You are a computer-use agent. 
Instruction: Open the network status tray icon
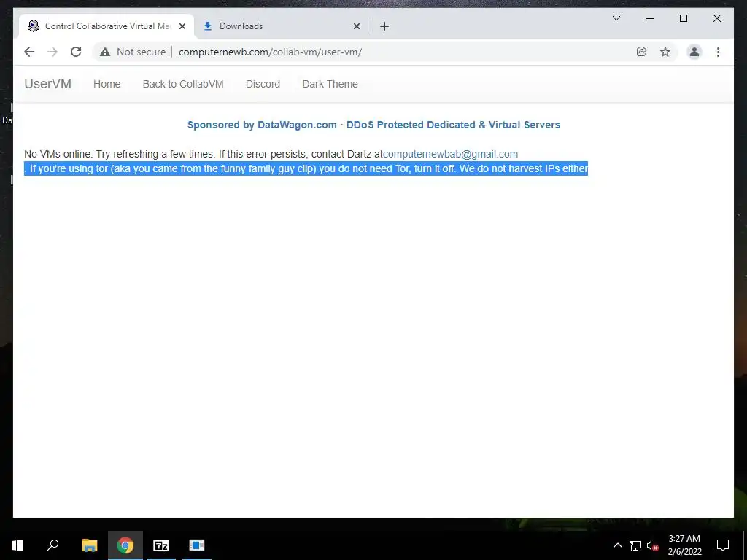(635, 545)
